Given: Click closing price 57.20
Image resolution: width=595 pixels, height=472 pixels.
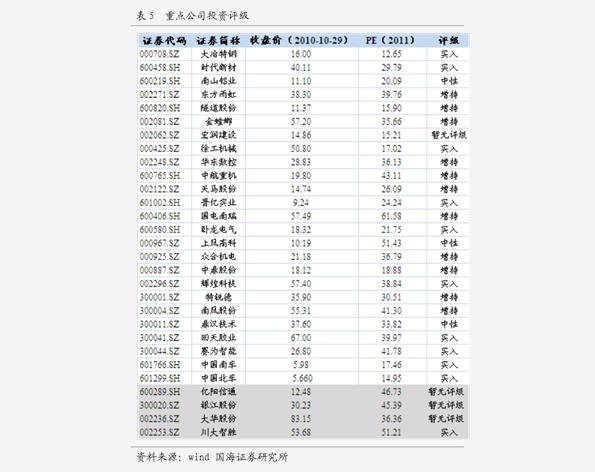Looking at the screenshot, I should click(x=301, y=122).
